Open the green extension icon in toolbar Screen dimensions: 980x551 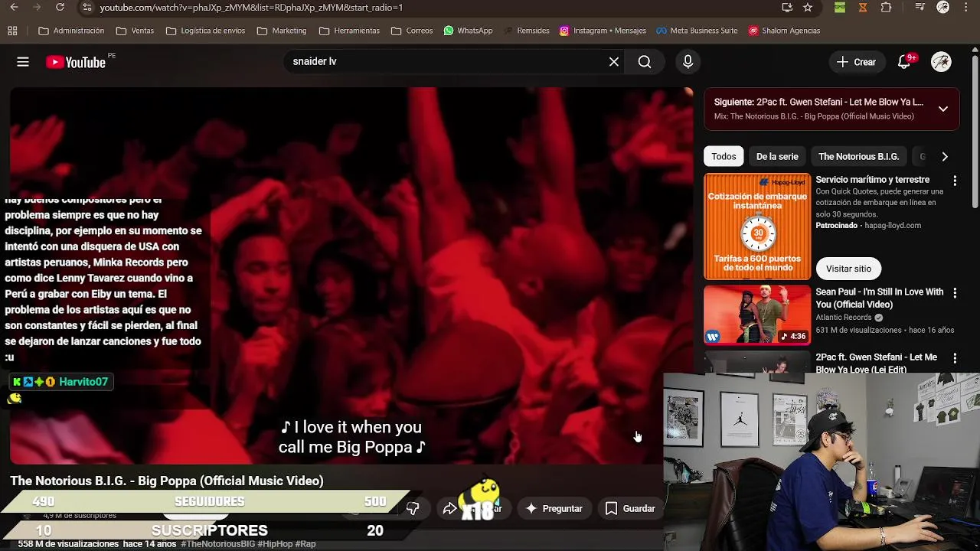(x=840, y=8)
